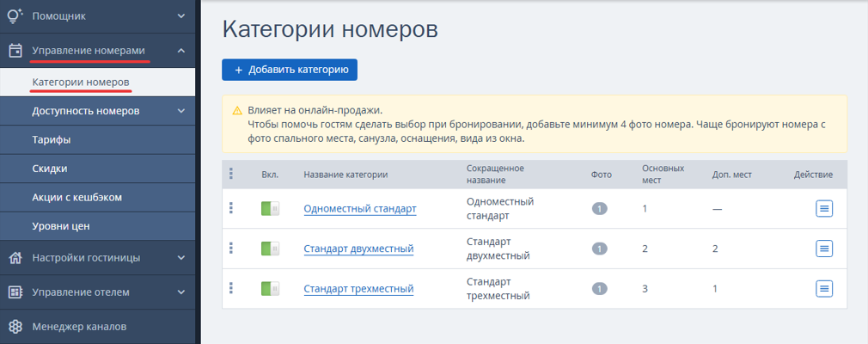The width and height of the screenshot is (868, 344).
Task: Click the Менеджер каналов flower icon
Action: [15, 327]
